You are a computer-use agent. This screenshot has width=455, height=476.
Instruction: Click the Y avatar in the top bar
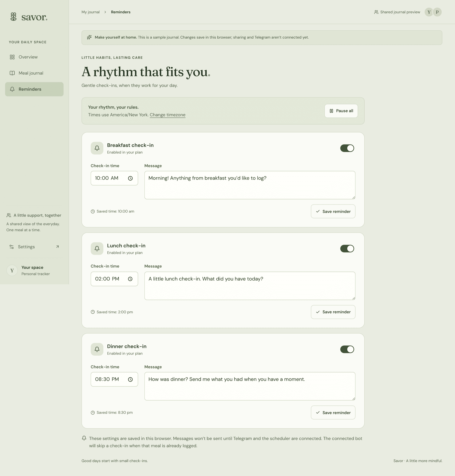click(429, 12)
